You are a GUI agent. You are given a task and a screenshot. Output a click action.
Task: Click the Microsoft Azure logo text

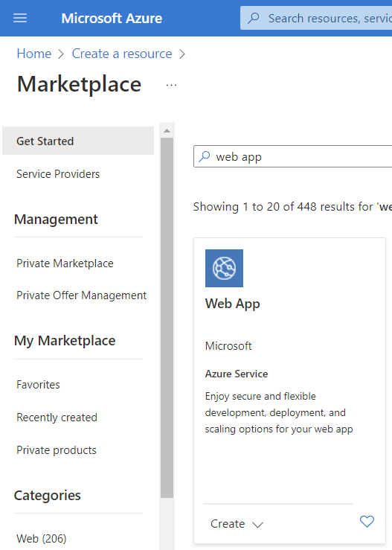pos(112,19)
